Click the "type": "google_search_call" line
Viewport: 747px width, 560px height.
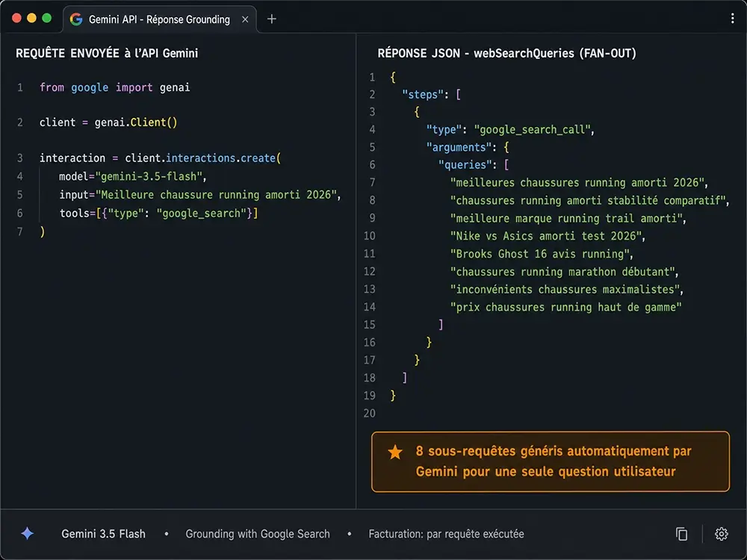(x=510, y=129)
